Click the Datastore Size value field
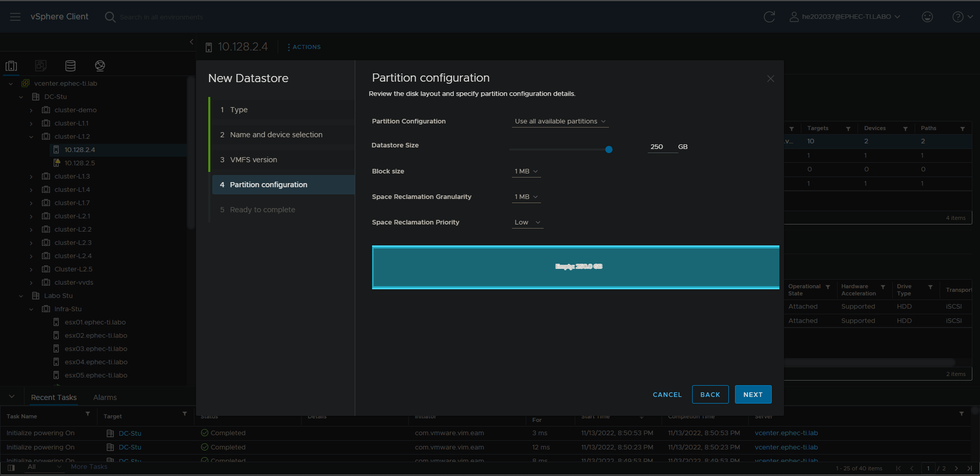 (x=662, y=146)
